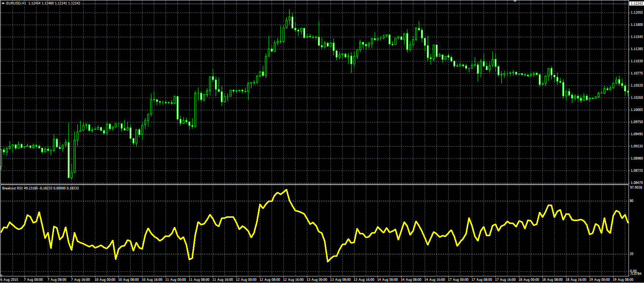This screenshot has height=283, width=644.
Task: Click time axis label 12 Aug 00:00
Action: coord(246,280)
